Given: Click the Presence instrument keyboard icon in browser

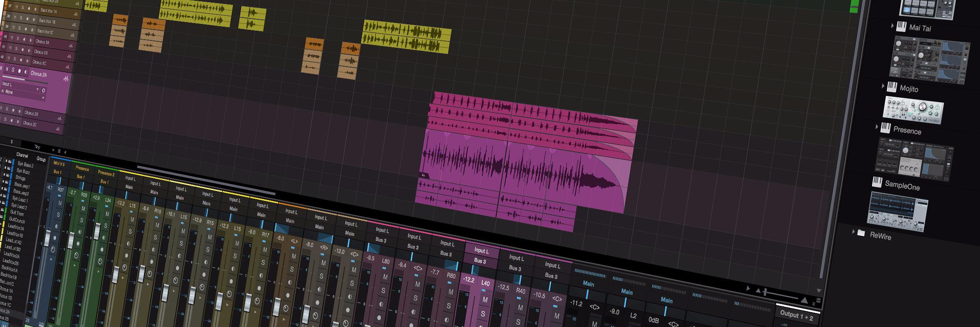Looking at the screenshot, I should click(x=885, y=128).
